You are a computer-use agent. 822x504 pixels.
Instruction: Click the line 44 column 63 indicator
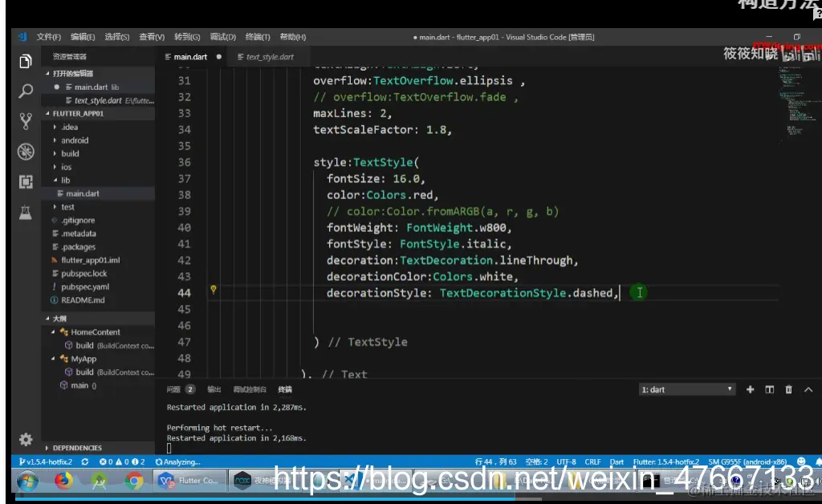495,461
